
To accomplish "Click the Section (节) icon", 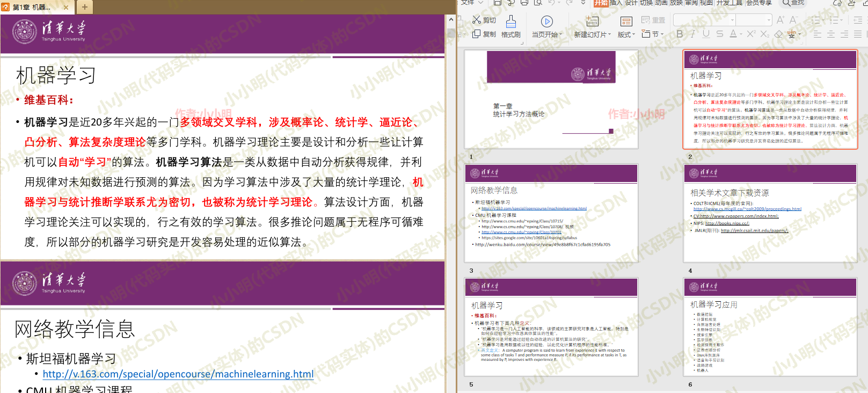I will coord(646,34).
